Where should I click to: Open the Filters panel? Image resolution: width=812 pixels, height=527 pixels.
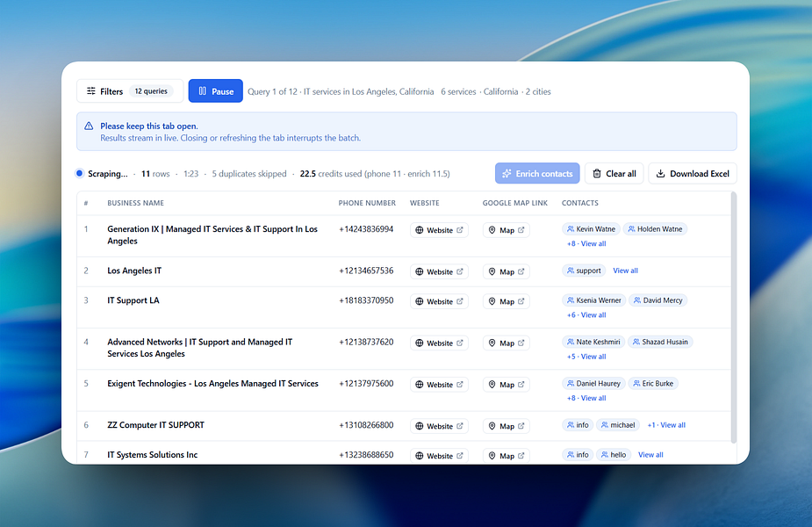tap(130, 91)
